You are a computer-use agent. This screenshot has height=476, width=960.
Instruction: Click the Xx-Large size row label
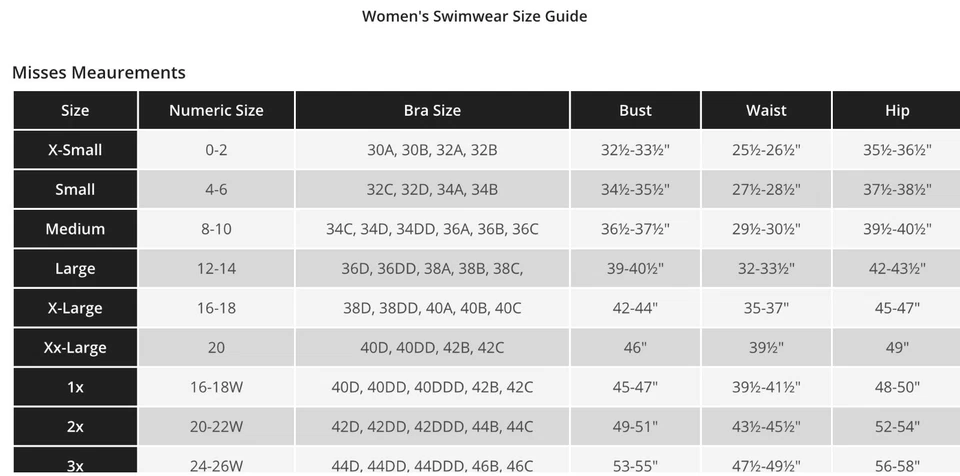tap(75, 348)
